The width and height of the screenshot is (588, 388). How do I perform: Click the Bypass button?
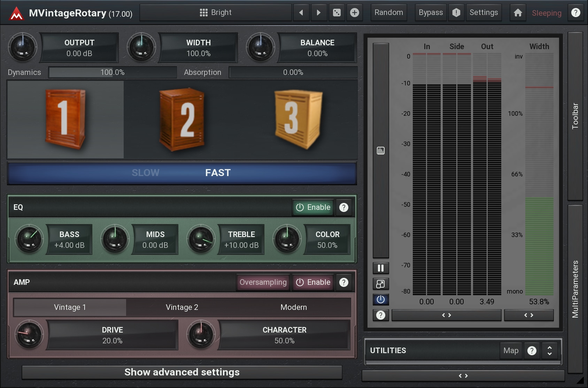[431, 13]
